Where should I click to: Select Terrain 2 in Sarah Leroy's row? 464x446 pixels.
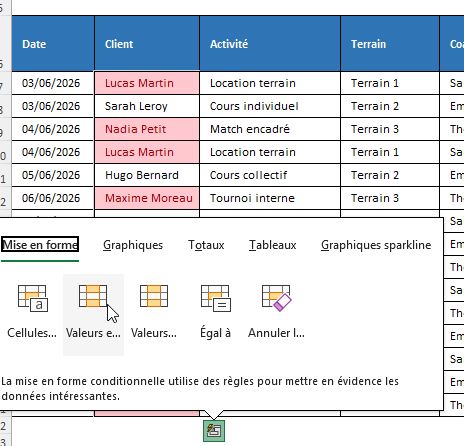pyautogui.click(x=390, y=106)
